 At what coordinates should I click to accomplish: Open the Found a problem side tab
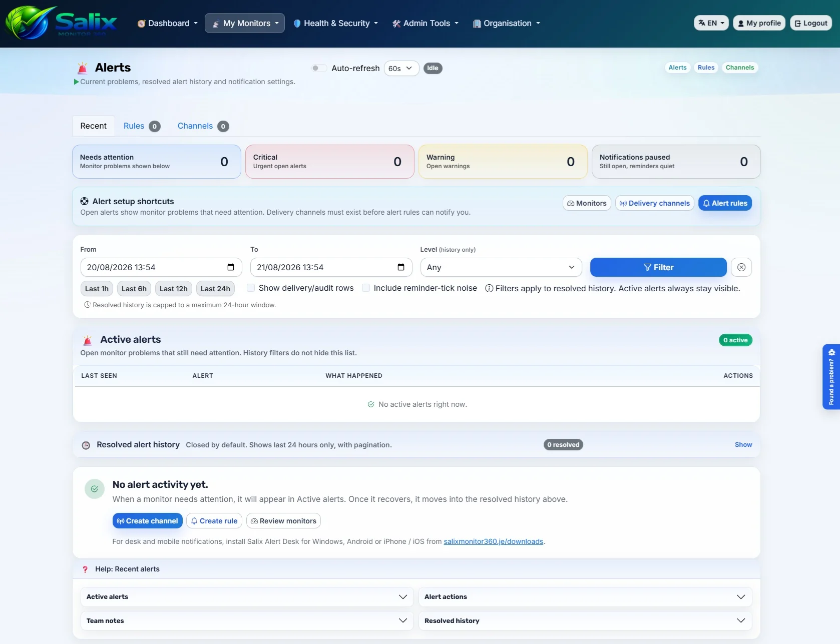(831, 377)
